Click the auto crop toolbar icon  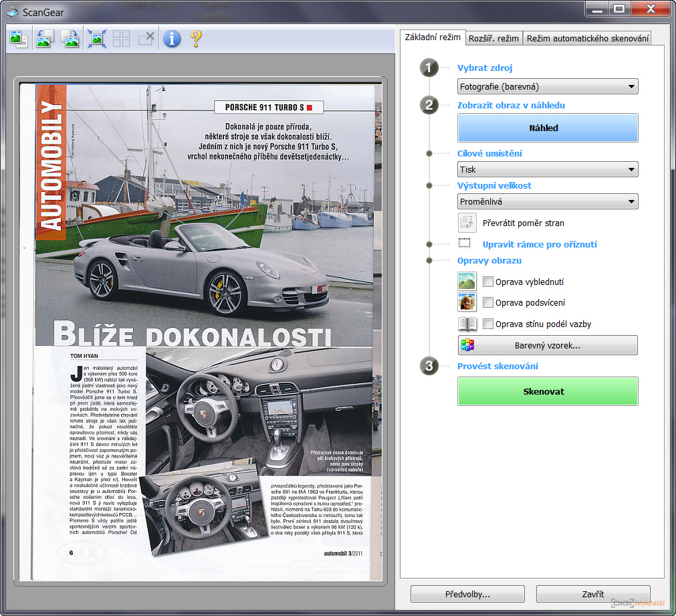(96, 39)
